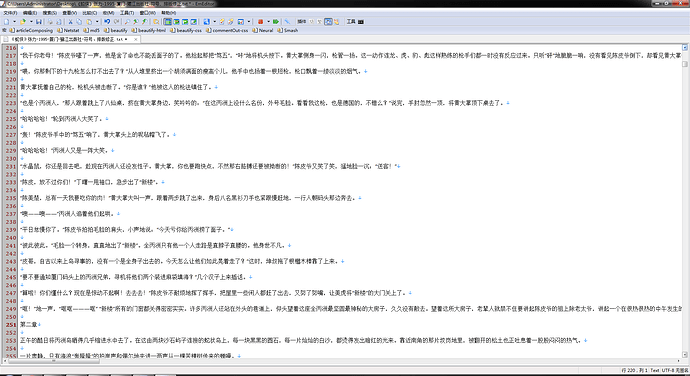The width and height of the screenshot is (690, 376).
Task: Run the beautify-html macro
Action: click(149, 30)
